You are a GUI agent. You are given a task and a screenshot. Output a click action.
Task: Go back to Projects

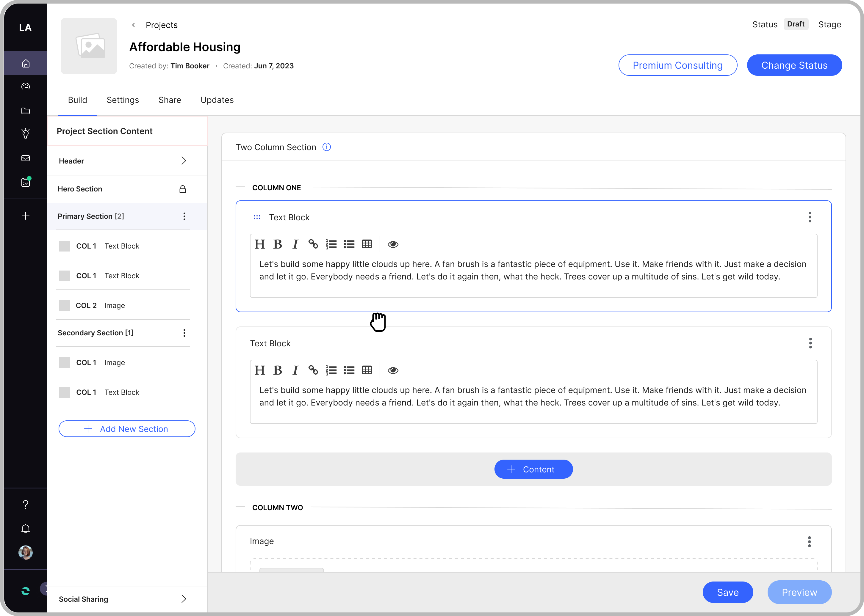click(x=154, y=25)
